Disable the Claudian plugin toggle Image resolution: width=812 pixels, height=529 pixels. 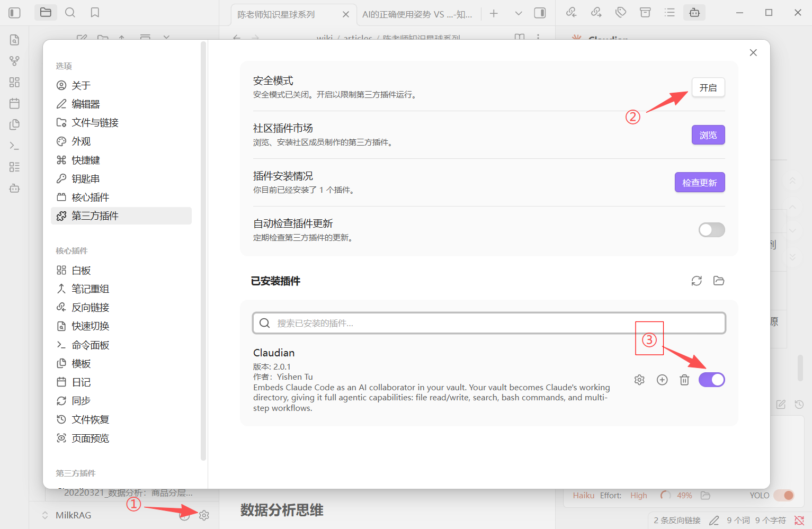click(x=711, y=380)
